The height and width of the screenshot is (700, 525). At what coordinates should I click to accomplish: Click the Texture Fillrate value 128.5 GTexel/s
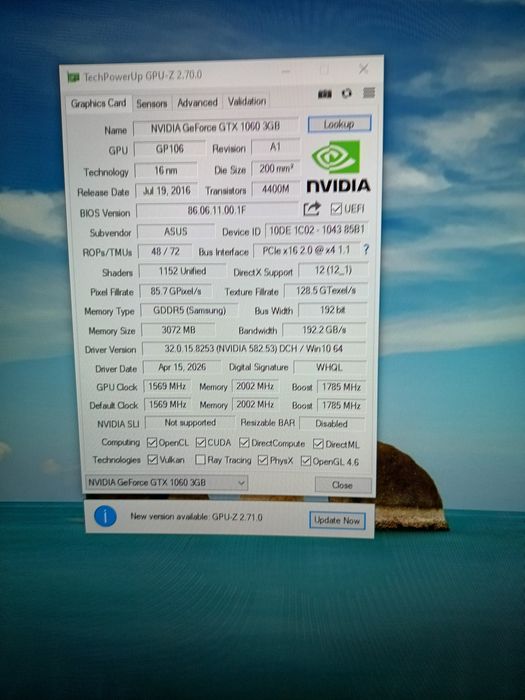coord(326,290)
